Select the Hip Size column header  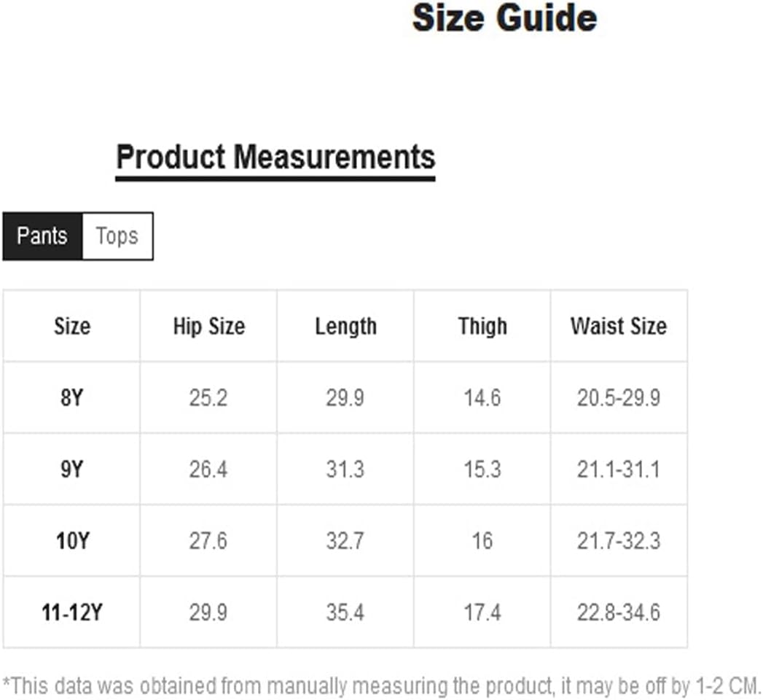(208, 326)
